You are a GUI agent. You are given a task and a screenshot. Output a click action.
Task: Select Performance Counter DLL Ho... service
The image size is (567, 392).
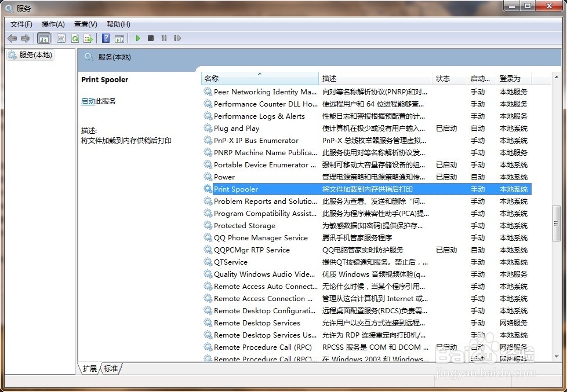[x=266, y=104]
